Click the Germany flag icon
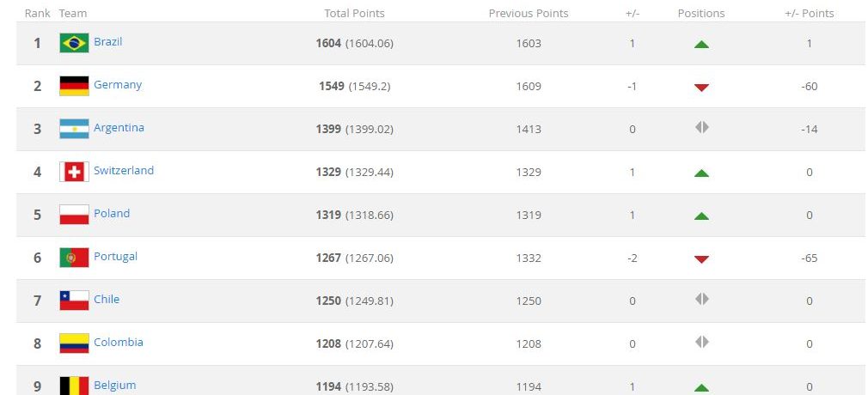 click(74, 86)
